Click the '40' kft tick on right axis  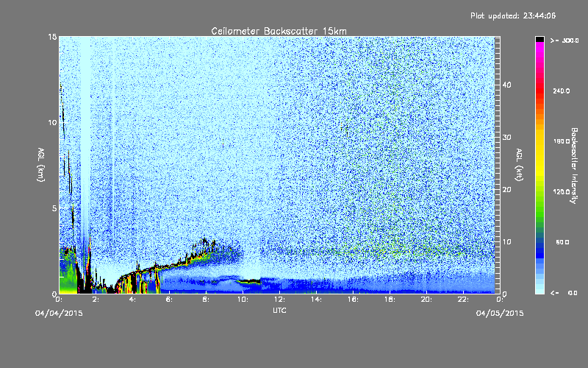click(506, 85)
